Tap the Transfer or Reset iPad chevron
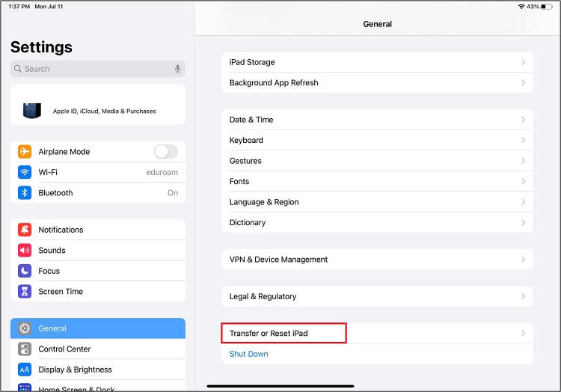The image size is (561, 392). 523,334
